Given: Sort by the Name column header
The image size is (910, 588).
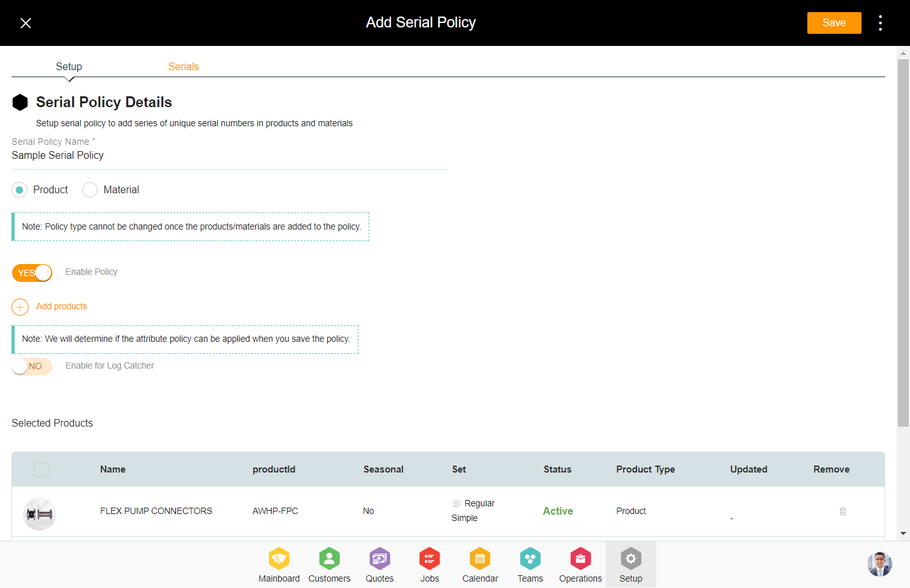Looking at the screenshot, I should click(x=113, y=469).
